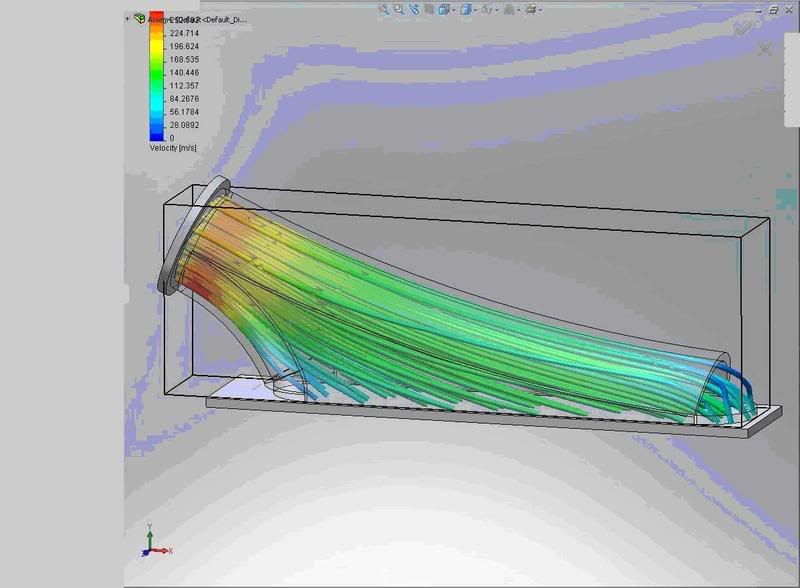Click the 84.2676 legend value
This screenshot has height=588, width=800.
point(184,99)
